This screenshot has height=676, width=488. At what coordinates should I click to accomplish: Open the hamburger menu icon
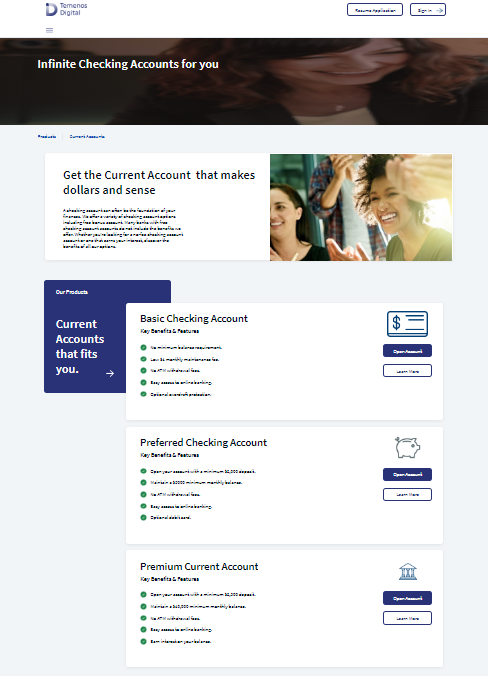coord(50,30)
